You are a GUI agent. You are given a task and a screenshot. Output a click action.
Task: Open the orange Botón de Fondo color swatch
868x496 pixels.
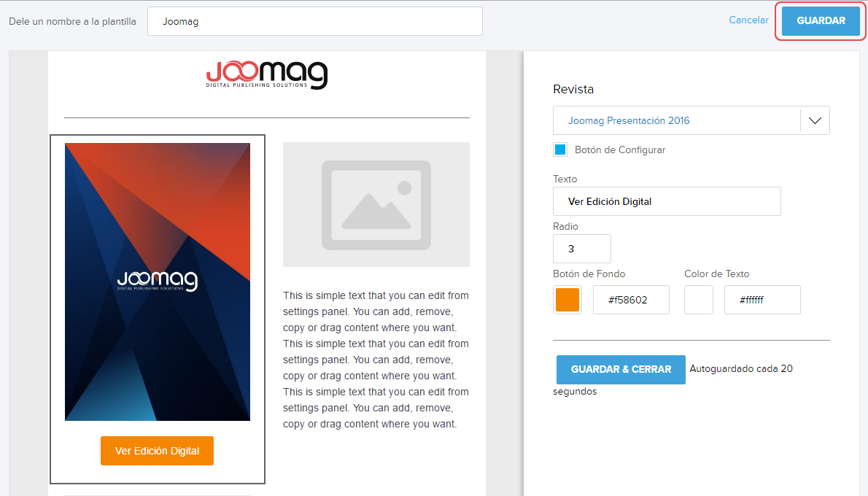[x=567, y=300]
